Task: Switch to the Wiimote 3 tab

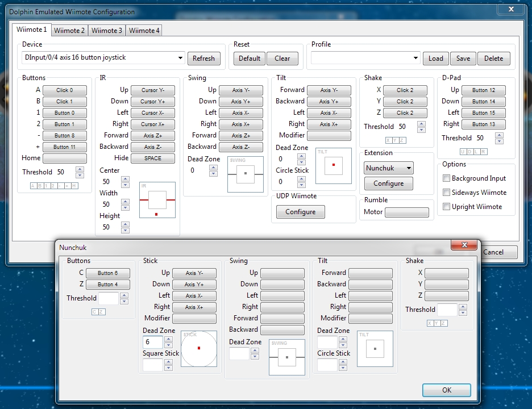Action: point(106,31)
